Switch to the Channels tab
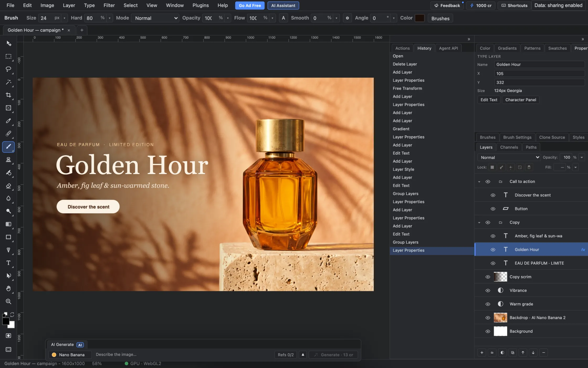This screenshot has height=368, width=588. coord(509,147)
